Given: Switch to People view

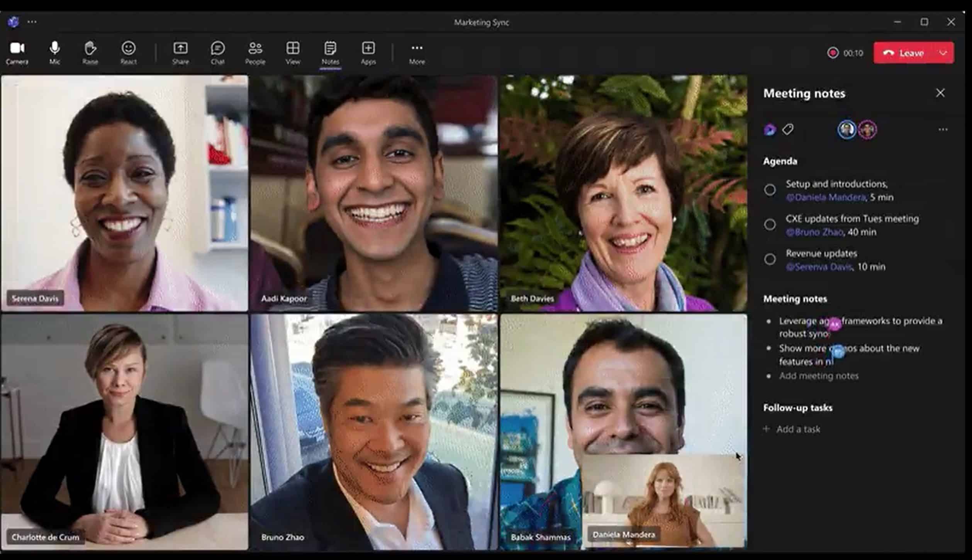Looking at the screenshot, I should [255, 53].
